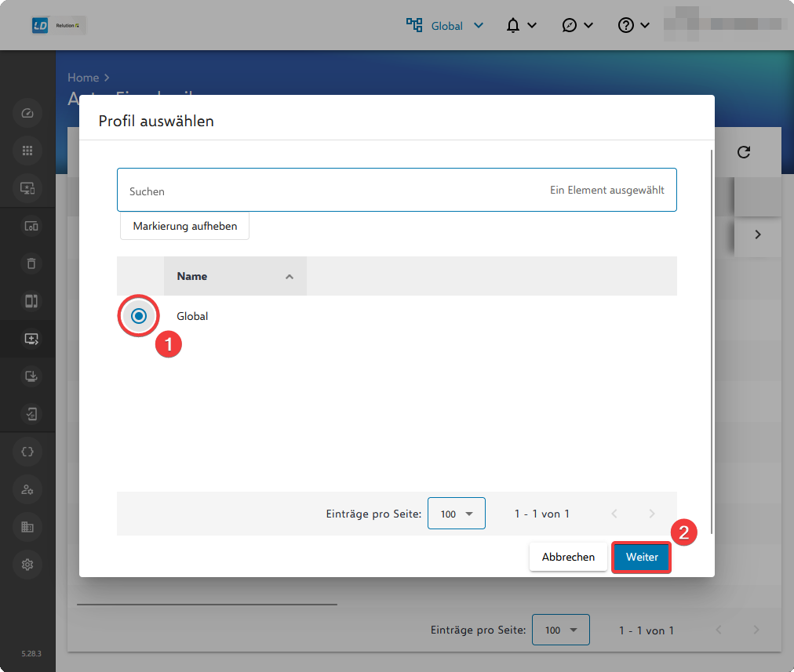The image size is (794, 672).
Task: Open the trash bin sidebar icon
Action: pos(31,263)
